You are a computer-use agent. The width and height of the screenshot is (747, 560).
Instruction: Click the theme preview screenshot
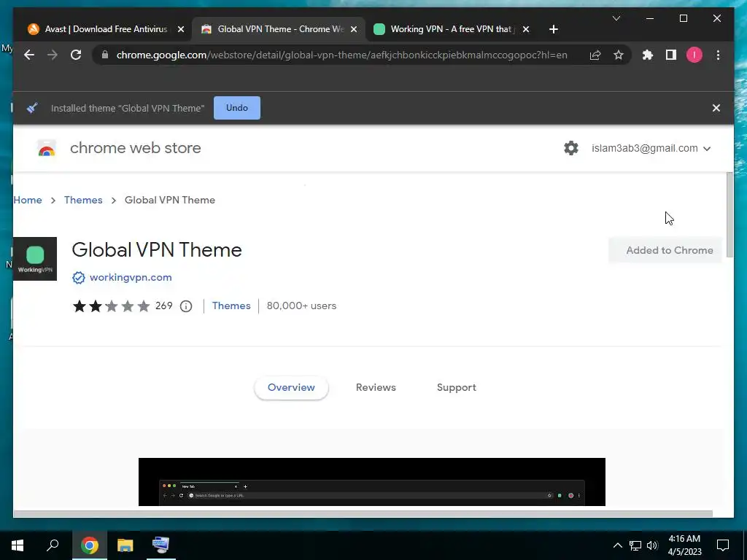[x=371, y=482]
